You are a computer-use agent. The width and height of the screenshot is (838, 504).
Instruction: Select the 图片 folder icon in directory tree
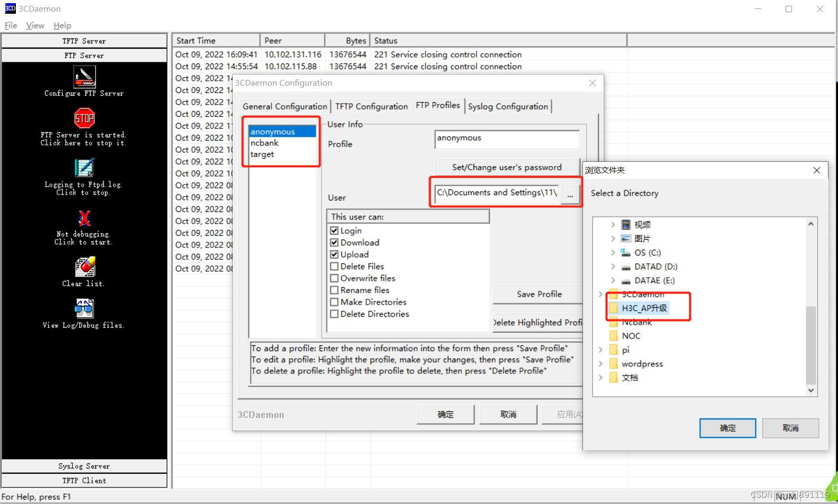click(x=626, y=239)
